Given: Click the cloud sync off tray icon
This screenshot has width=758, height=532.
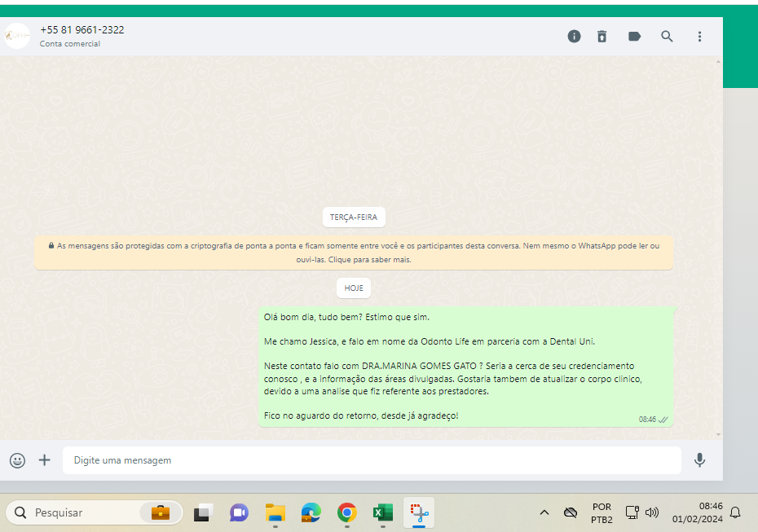Looking at the screenshot, I should 571,512.
